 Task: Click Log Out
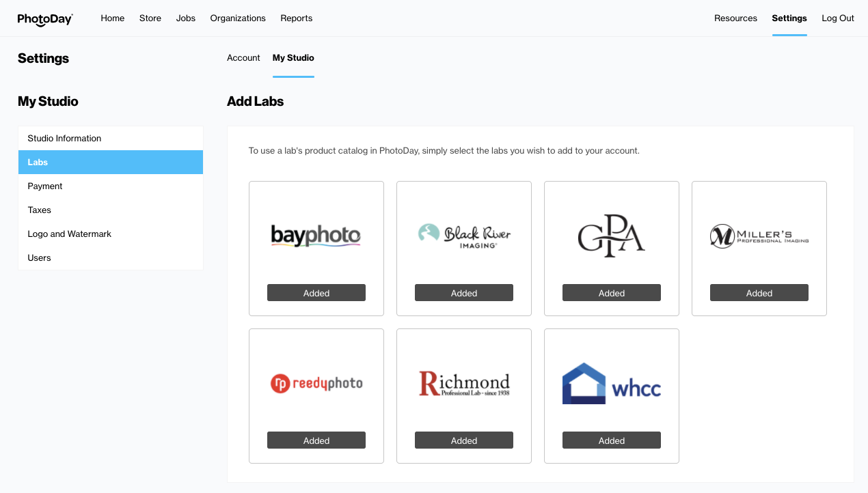point(838,18)
